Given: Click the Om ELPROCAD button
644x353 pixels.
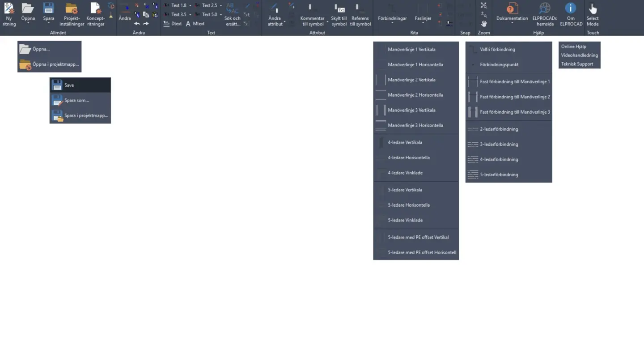Looking at the screenshot, I should pos(571,13).
